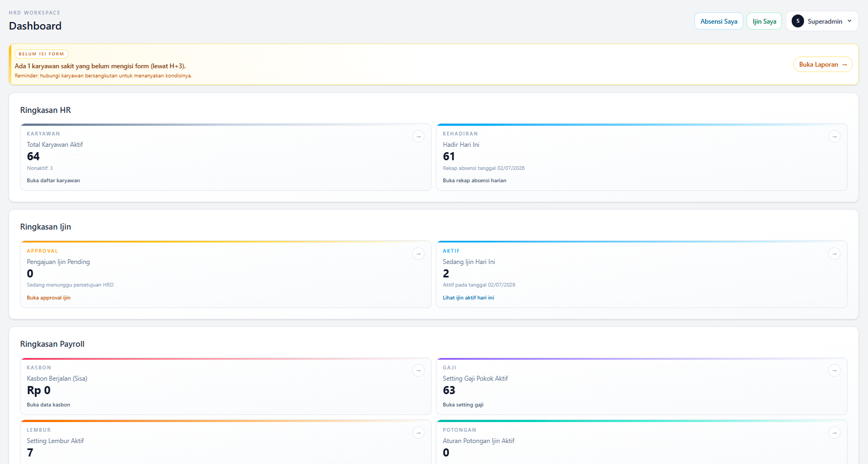
Task: Click arrow icon on Hadir Hari Ini card
Action: (834, 137)
